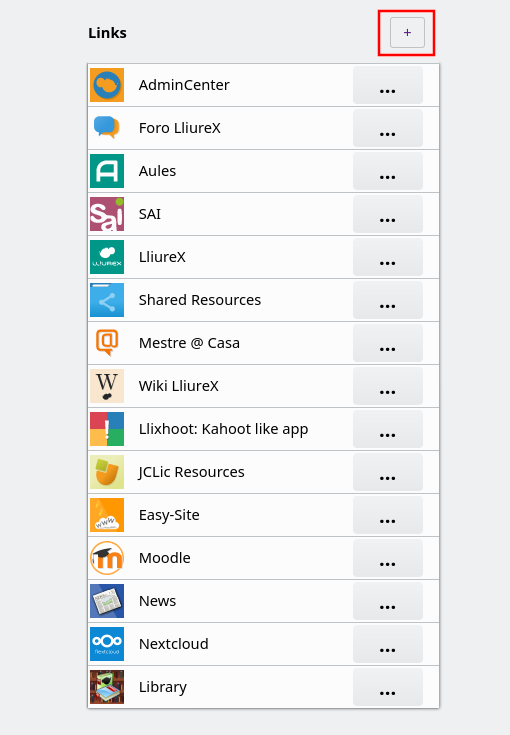Viewport: 510px width, 735px height.
Task: Click the Nextcloud link text
Action: point(173,644)
